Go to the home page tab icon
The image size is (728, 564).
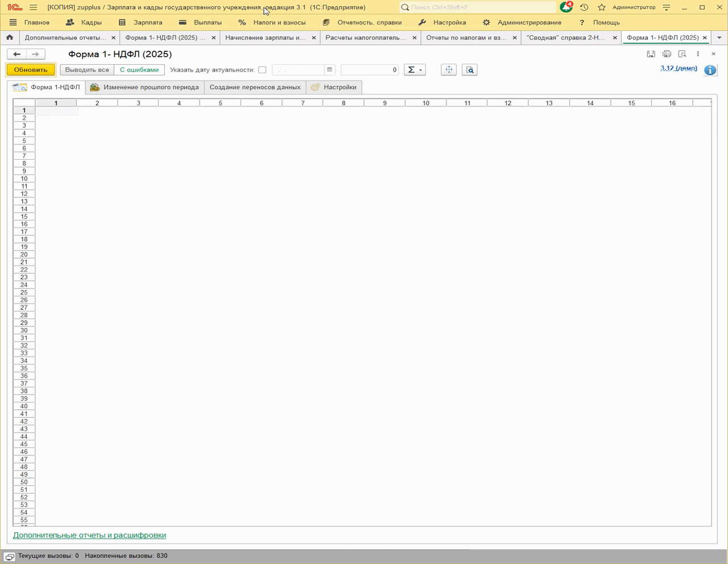pos(10,38)
